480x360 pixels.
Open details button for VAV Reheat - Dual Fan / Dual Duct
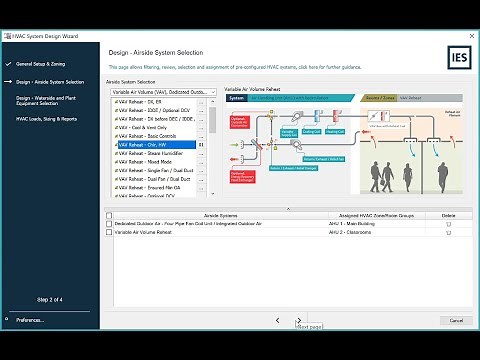[201, 179]
